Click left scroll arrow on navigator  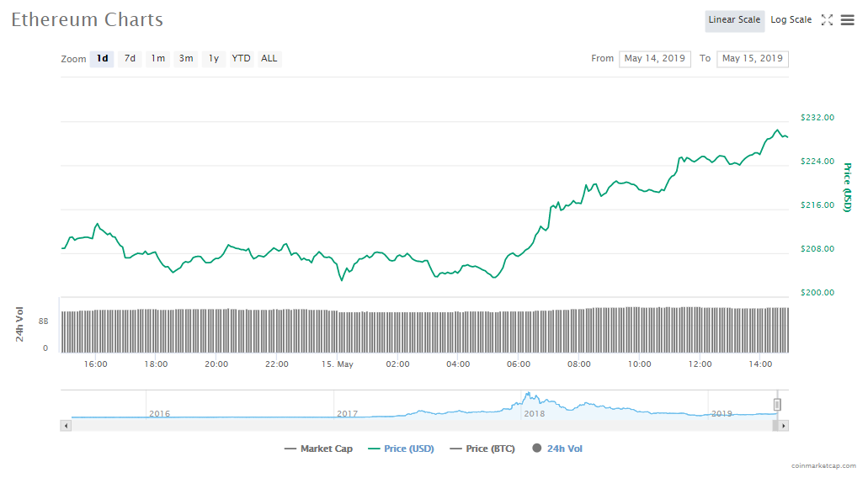coord(65,426)
